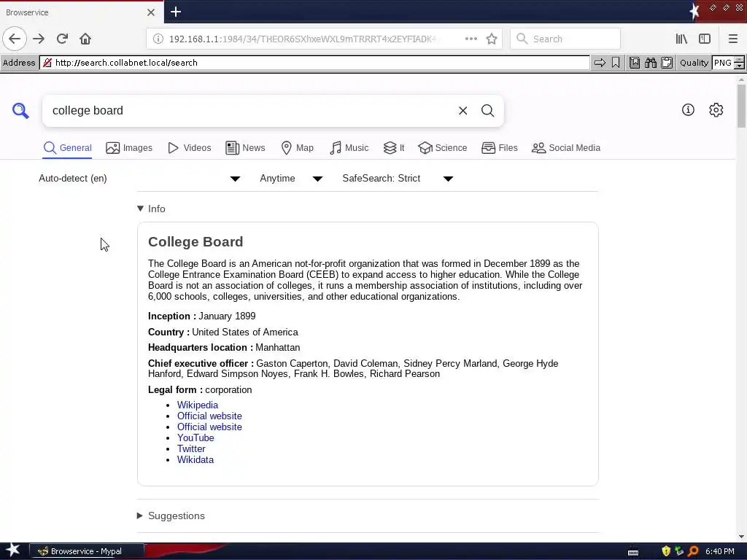Go forward using the browser forward arrow
Image resolution: width=747 pixels, height=560 pixels.
tap(39, 39)
